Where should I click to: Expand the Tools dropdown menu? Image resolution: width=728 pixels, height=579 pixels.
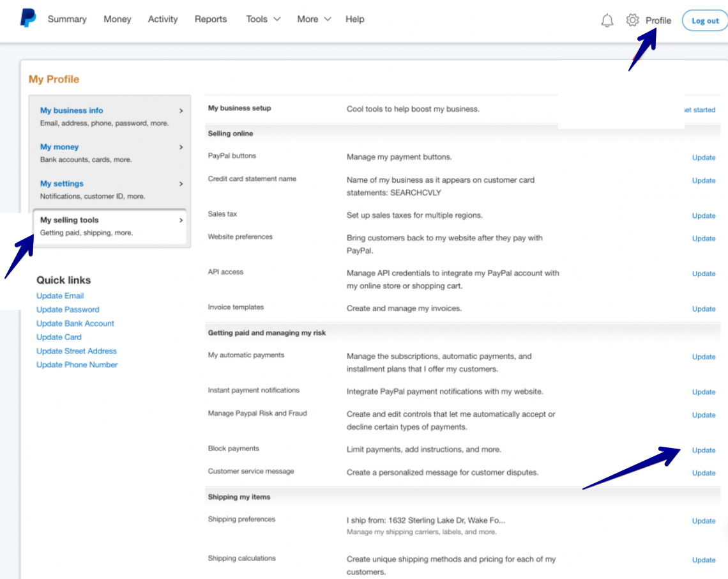(263, 19)
